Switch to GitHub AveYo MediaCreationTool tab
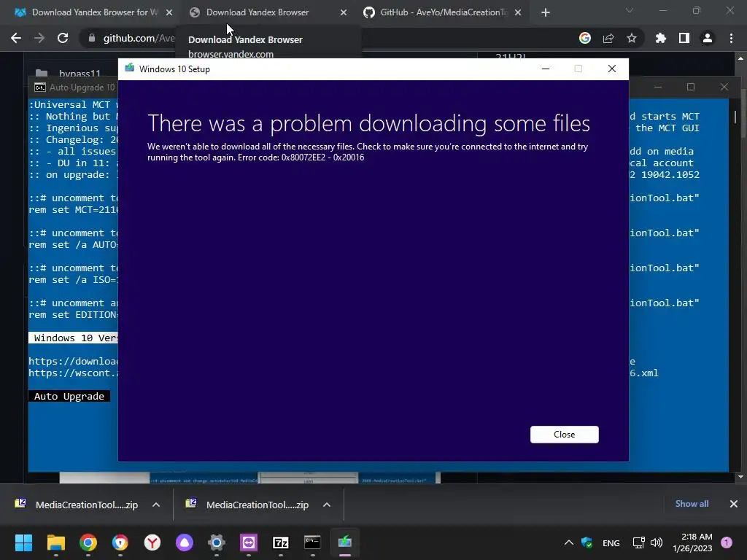Viewport: 747px width, 560px height. (441, 12)
